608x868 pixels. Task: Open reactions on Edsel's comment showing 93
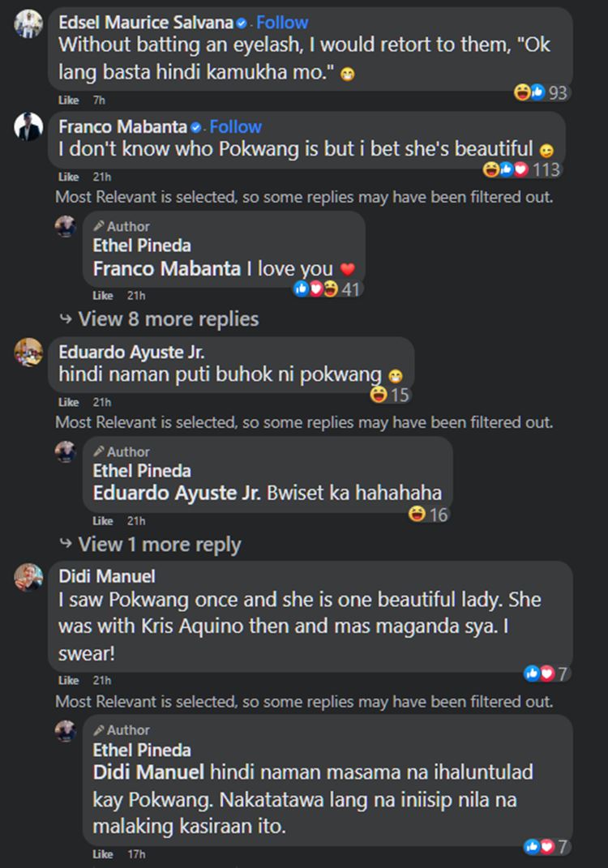coord(542,92)
